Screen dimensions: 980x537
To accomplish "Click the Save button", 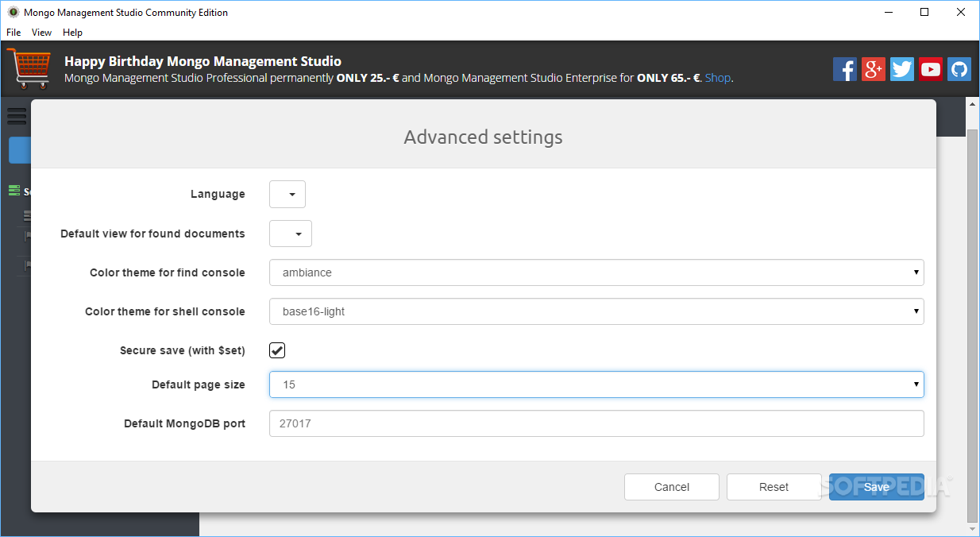I will [877, 487].
